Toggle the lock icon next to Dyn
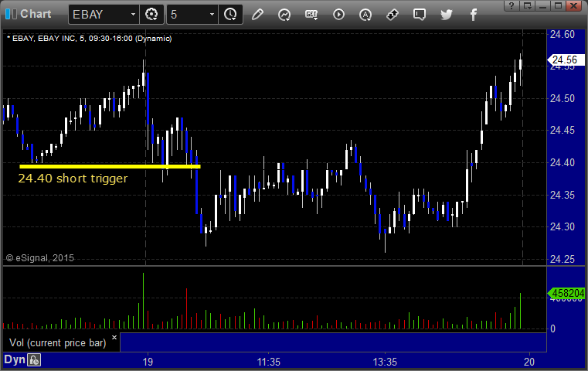This screenshot has height=371, width=588. coord(34,360)
